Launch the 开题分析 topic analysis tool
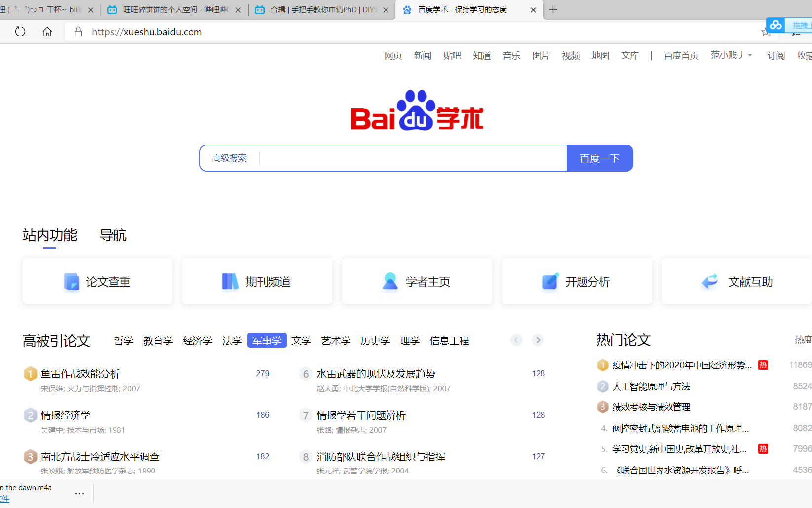Image resolution: width=812 pixels, height=508 pixels. coord(577,281)
